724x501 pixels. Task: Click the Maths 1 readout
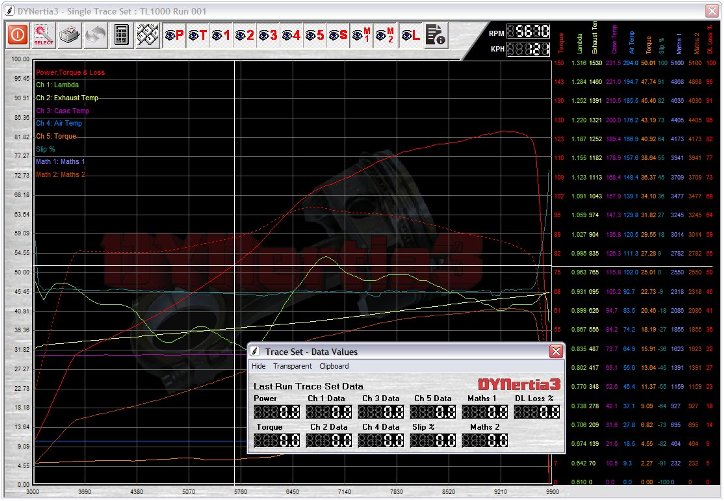(x=485, y=411)
